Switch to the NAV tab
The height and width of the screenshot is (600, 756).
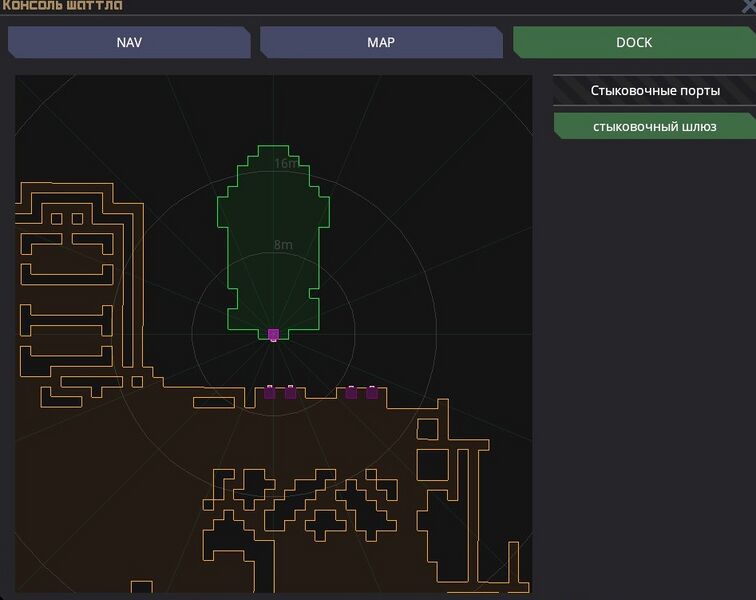tap(129, 43)
